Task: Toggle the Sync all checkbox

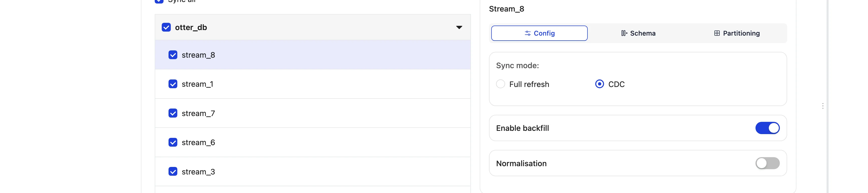Action: (159, 1)
